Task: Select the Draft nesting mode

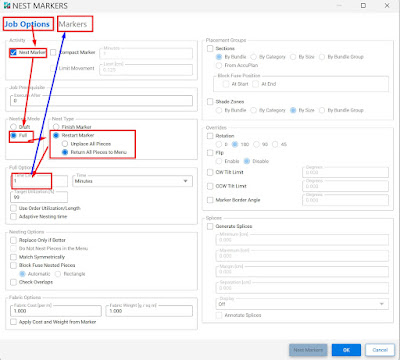Action: [x=13, y=127]
